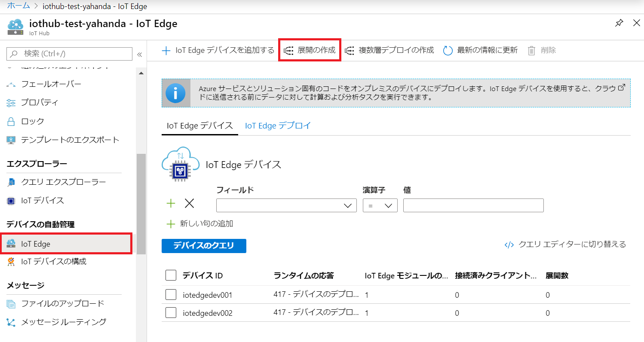Image resolution: width=644 pixels, height=342 pixels.
Task: Open the 演算子 dropdown
Action: (x=380, y=205)
